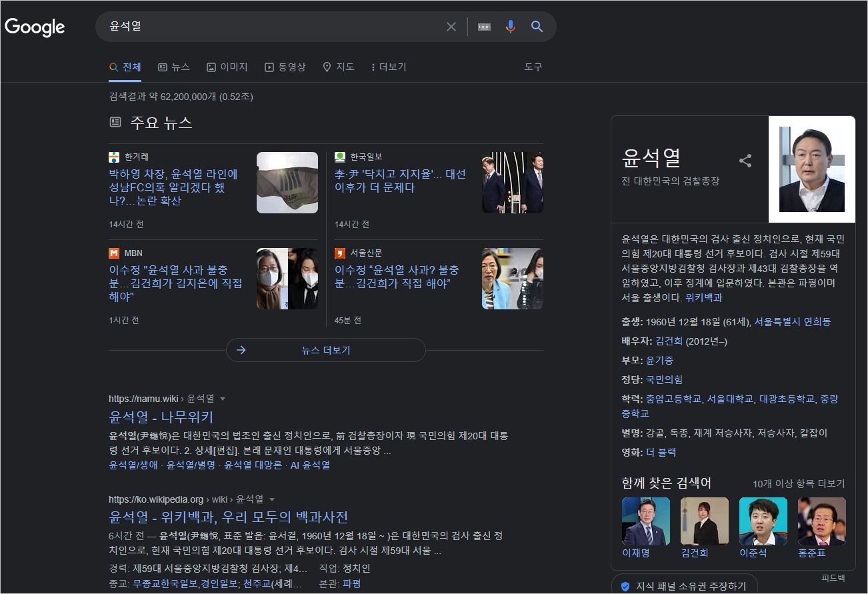The image size is (868, 594).
Task: Click the 한국일보 article thumbnail
Action: tap(513, 183)
